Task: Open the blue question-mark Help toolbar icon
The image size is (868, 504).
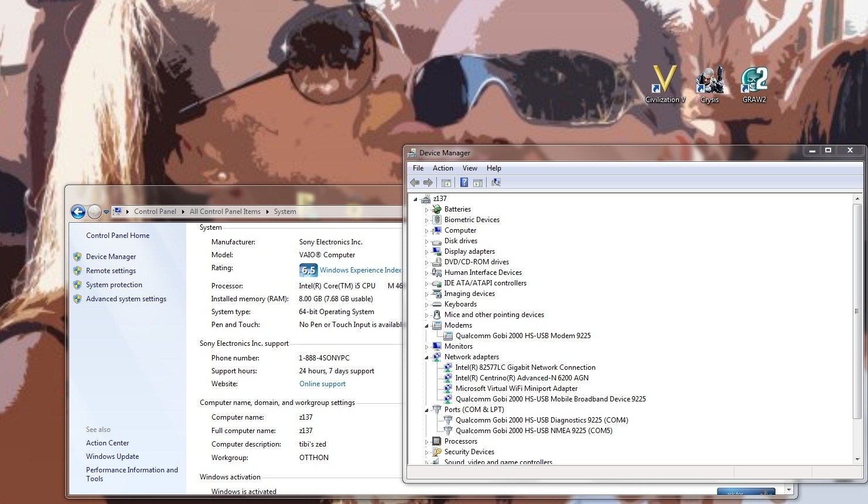Action: coord(464,183)
